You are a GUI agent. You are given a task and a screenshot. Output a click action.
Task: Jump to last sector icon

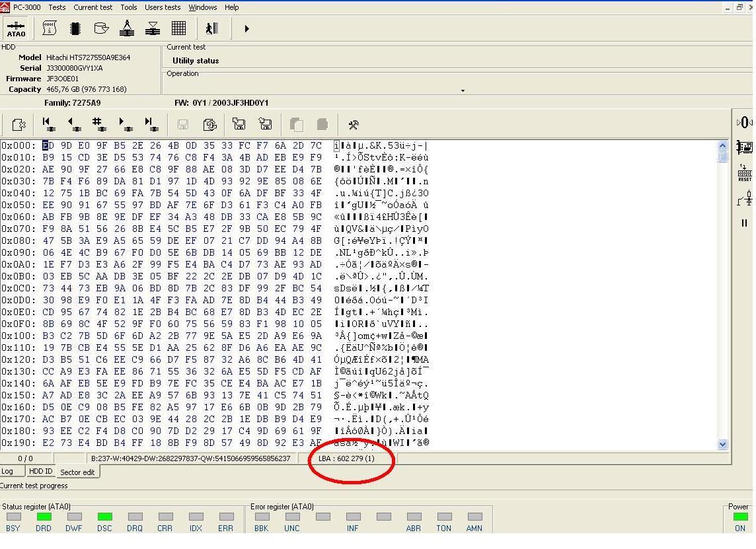[x=151, y=124]
